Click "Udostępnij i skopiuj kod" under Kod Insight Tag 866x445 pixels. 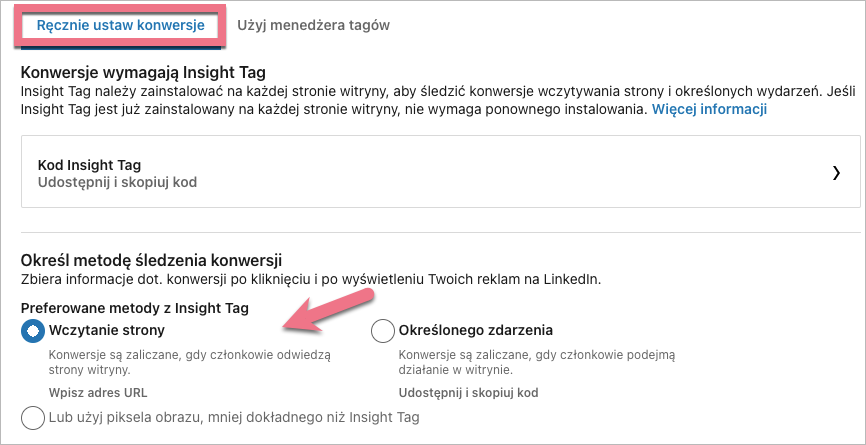117,182
